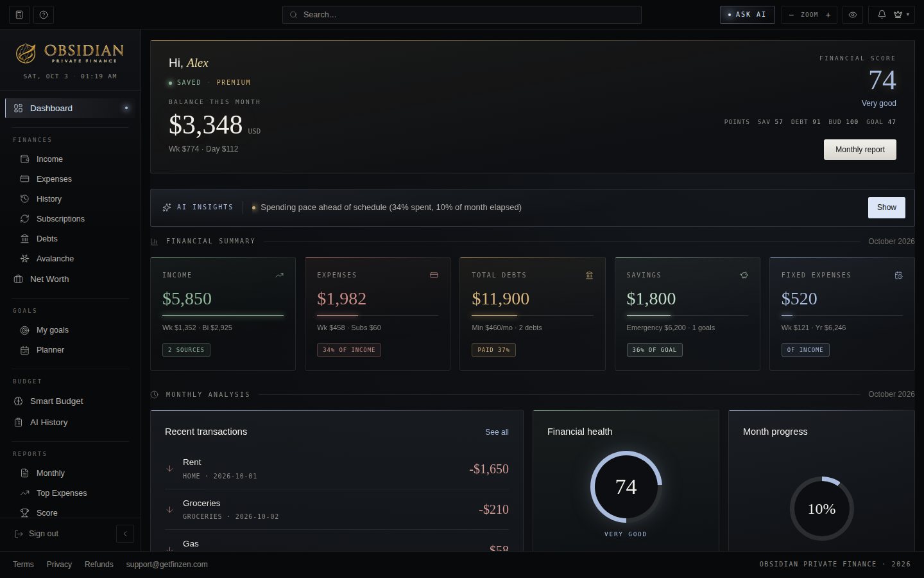Click the Financial Summary chart icon
The height and width of the screenshot is (578, 924).
click(154, 241)
